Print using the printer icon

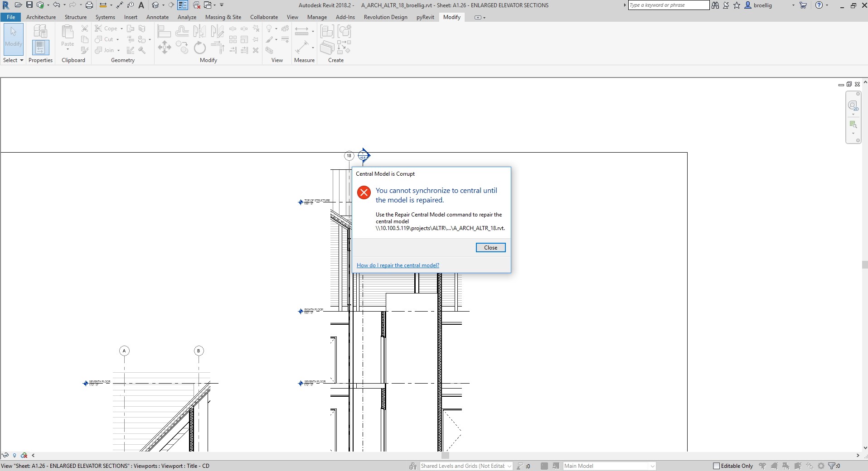[89, 5]
